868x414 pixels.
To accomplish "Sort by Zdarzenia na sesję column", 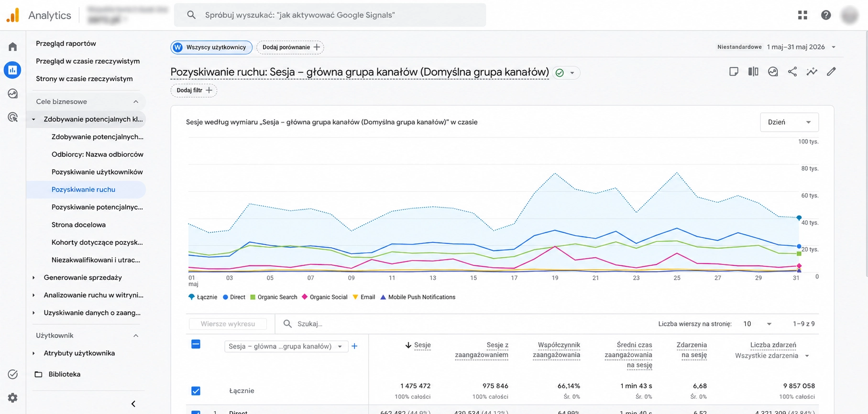I will (x=692, y=350).
